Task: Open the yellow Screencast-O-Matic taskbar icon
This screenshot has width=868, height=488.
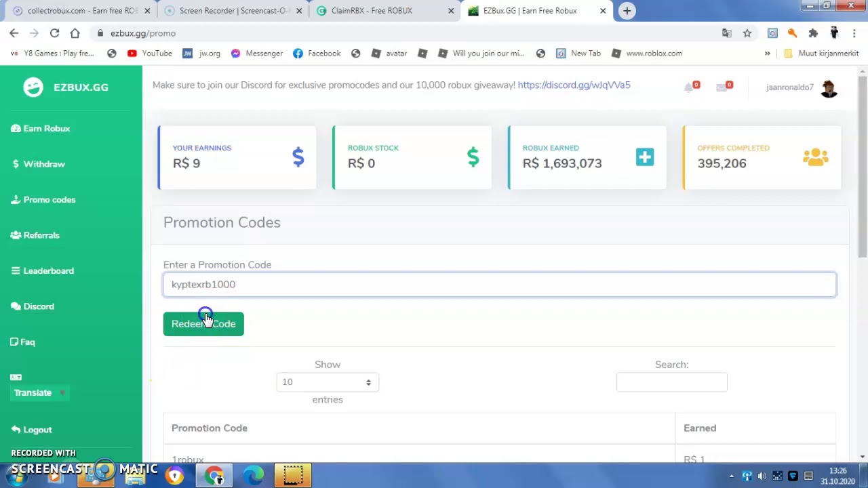Action: tap(293, 476)
